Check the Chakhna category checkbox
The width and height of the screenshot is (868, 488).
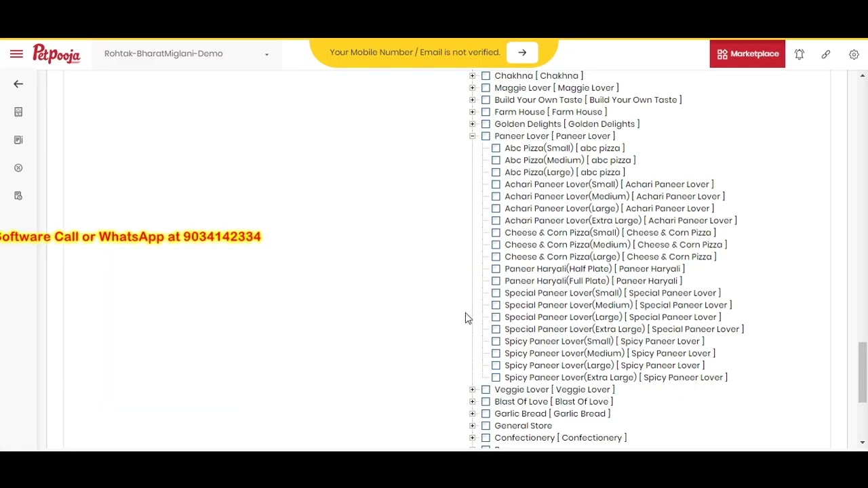coord(486,76)
